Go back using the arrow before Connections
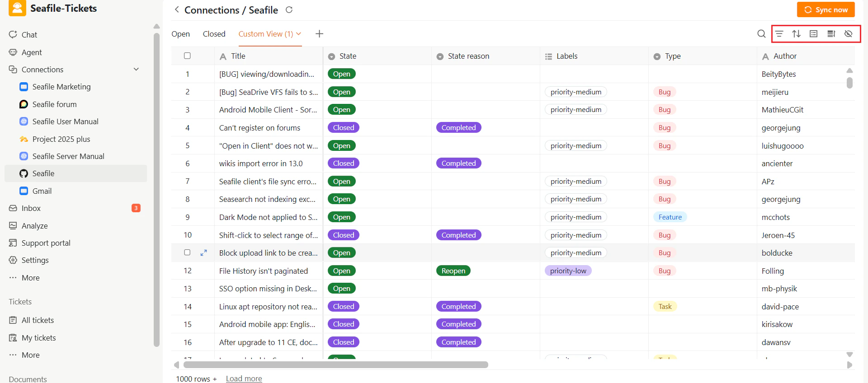 coord(177,9)
